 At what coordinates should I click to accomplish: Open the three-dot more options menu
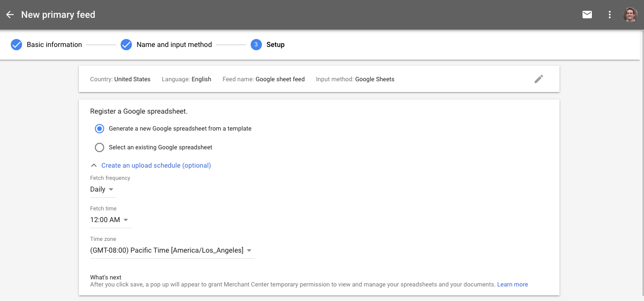pyautogui.click(x=610, y=15)
